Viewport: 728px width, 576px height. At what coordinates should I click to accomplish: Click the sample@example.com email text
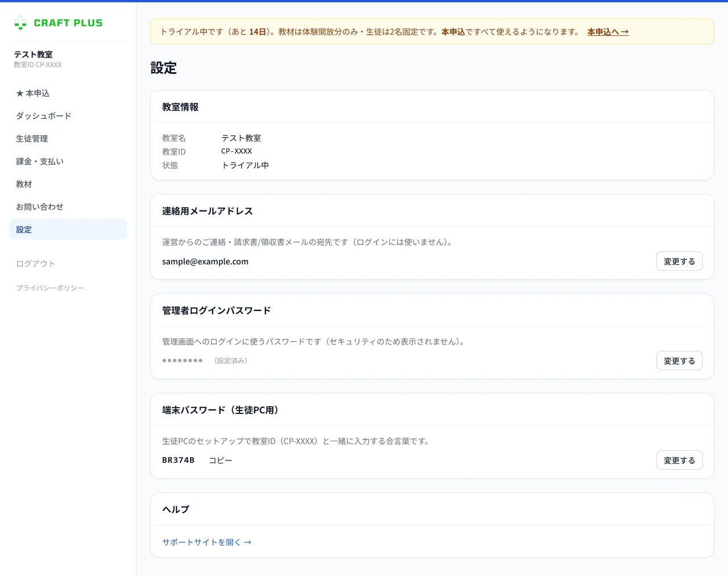[205, 262]
